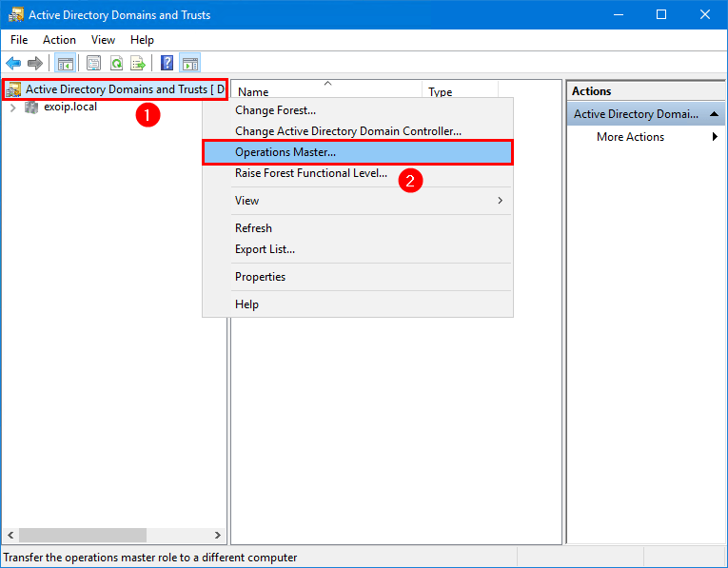The image size is (728, 568).
Task: Click the status bar text 'Transfer the operations master role to a different computer'
Action: point(150,558)
